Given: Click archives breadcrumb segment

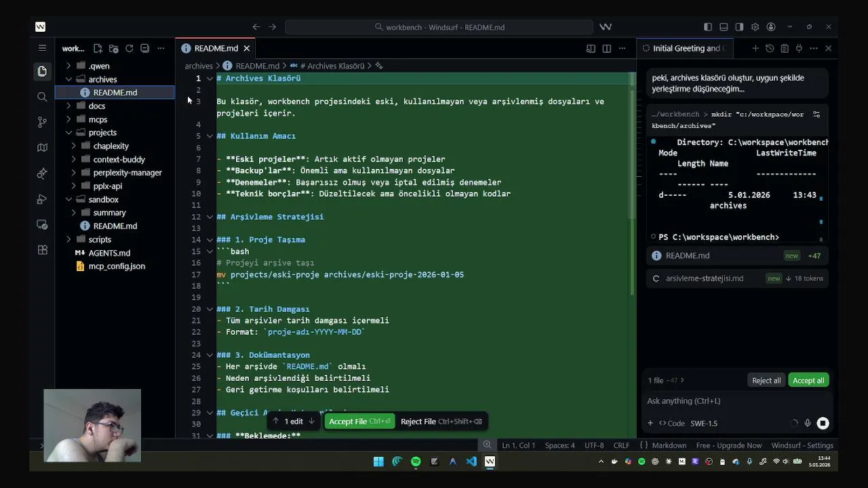Looking at the screenshot, I should coord(199,66).
